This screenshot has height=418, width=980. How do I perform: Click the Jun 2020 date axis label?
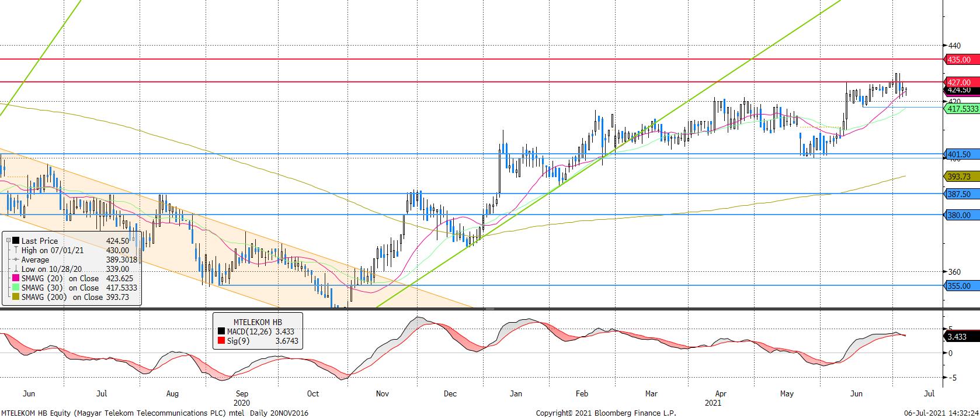pyautogui.click(x=29, y=393)
